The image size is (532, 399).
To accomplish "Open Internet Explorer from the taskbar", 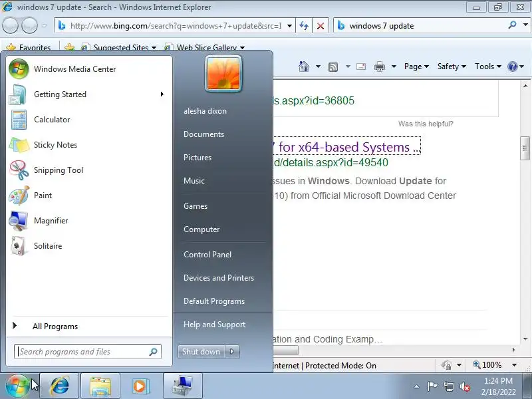I will click(59, 386).
